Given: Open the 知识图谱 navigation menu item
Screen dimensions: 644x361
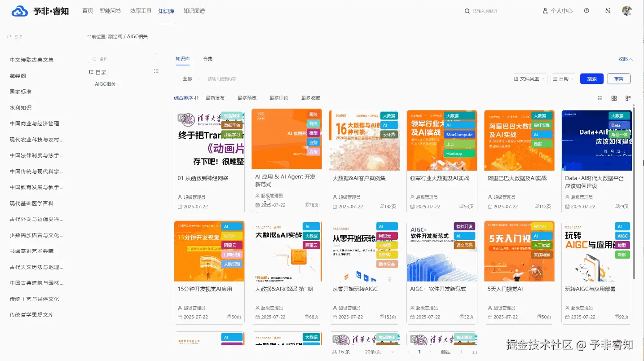Looking at the screenshot, I should pyautogui.click(x=194, y=11).
